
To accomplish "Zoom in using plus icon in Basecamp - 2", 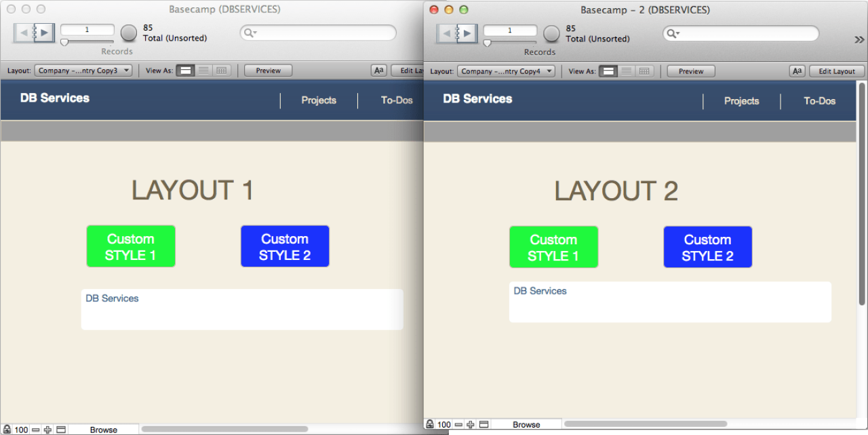I will [471, 424].
